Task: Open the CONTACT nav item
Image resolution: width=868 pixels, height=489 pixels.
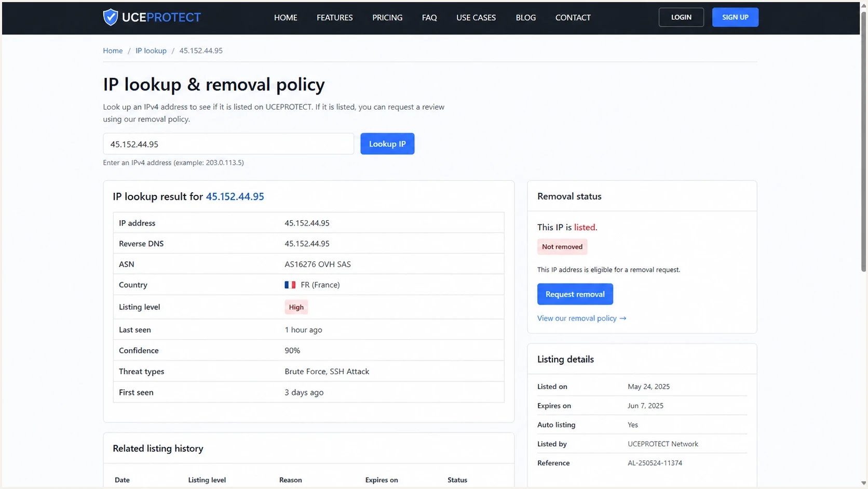Action: (x=573, y=18)
